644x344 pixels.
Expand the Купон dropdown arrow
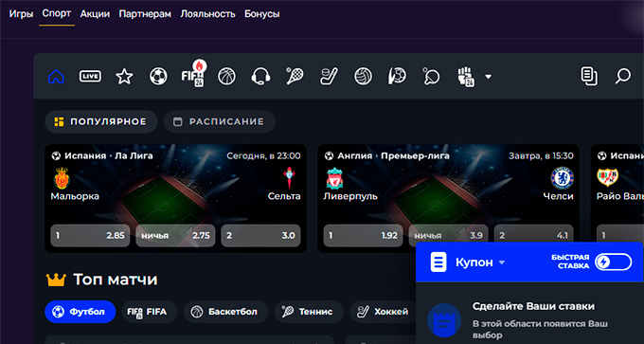point(502,263)
